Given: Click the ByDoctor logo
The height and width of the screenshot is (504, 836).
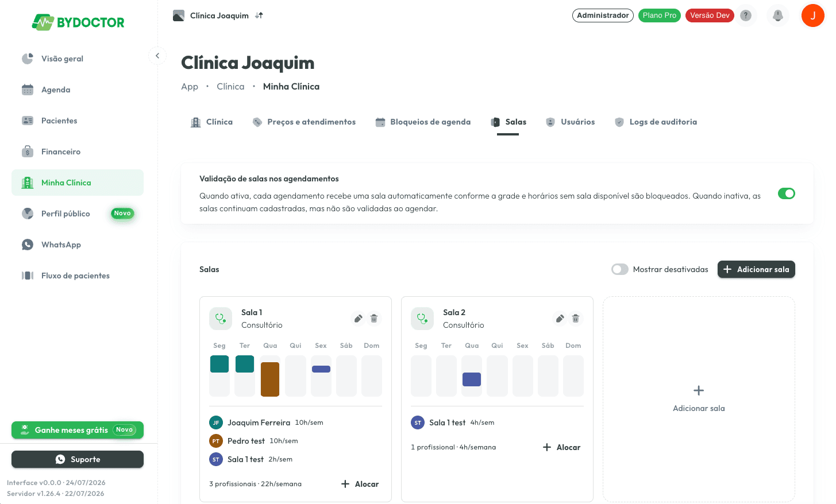Looking at the screenshot, I should coord(78,22).
